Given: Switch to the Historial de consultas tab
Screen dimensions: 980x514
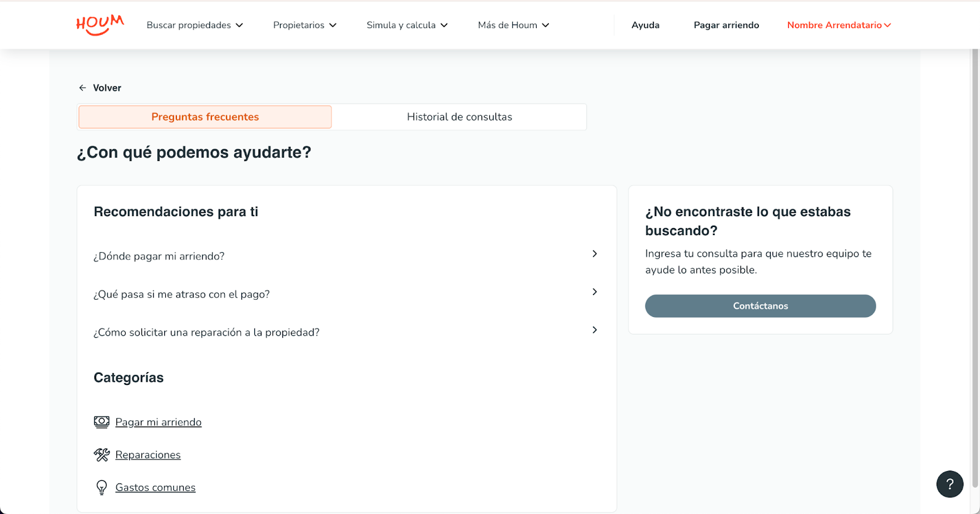Looking at the screenshot, I should (459, 117).
